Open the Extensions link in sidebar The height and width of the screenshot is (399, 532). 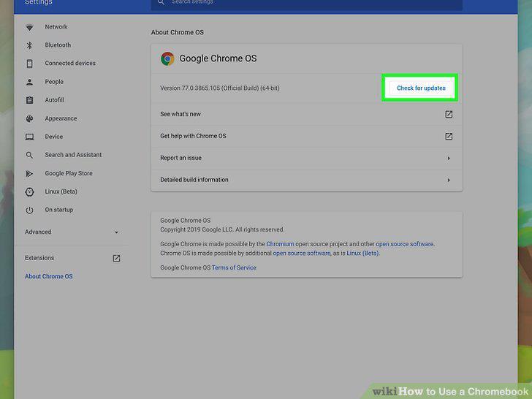(x=39, y=258)
